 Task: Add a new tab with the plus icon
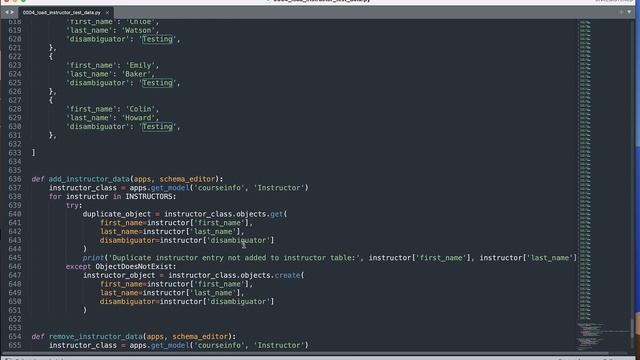click(x=621, y=12)
